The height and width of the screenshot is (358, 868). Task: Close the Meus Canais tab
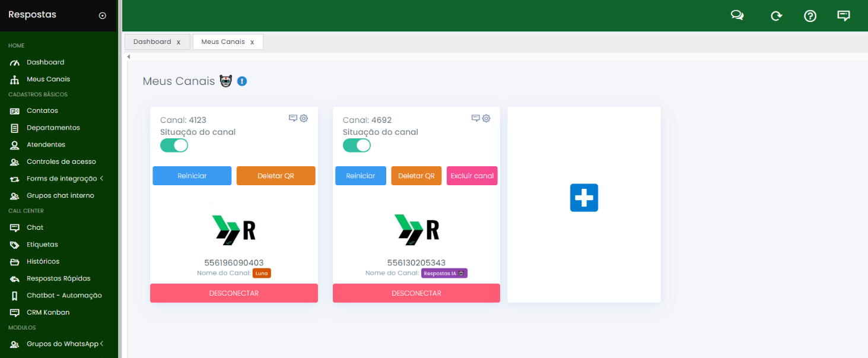click(252, 42)
